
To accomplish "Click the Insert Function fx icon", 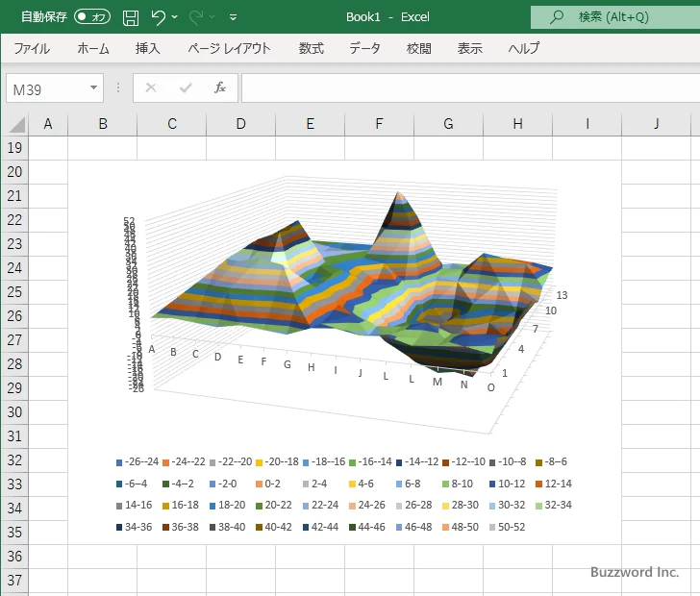I will tap(220, 87).
